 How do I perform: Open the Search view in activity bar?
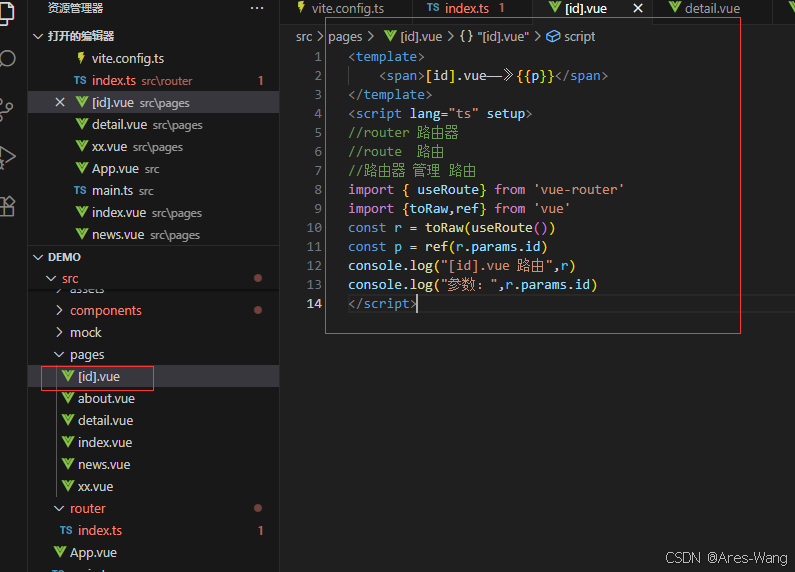tap(7, 59)
